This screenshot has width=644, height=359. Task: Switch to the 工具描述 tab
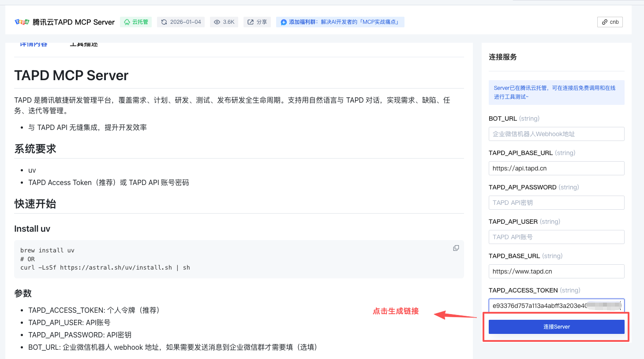click(x=84, y=44)
